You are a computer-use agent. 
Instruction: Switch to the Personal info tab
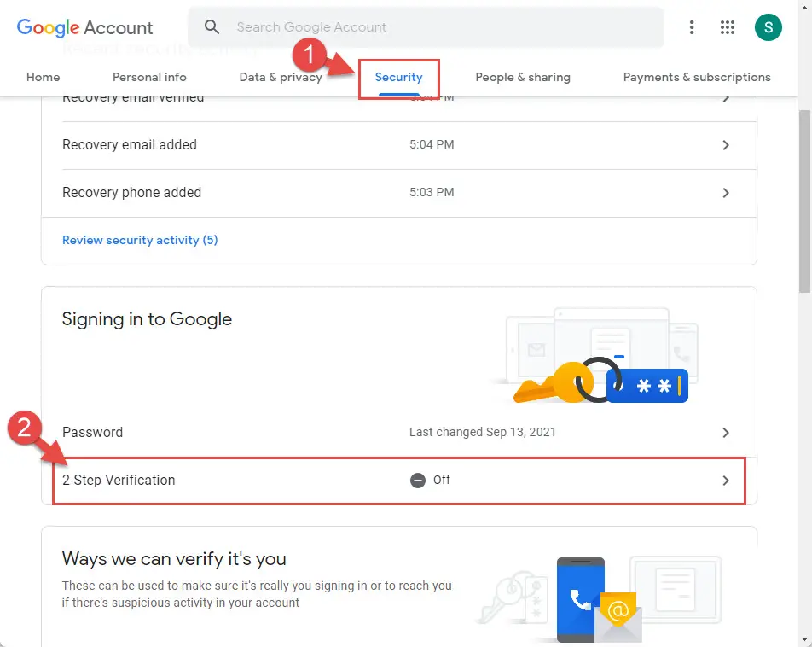point(149,77)
